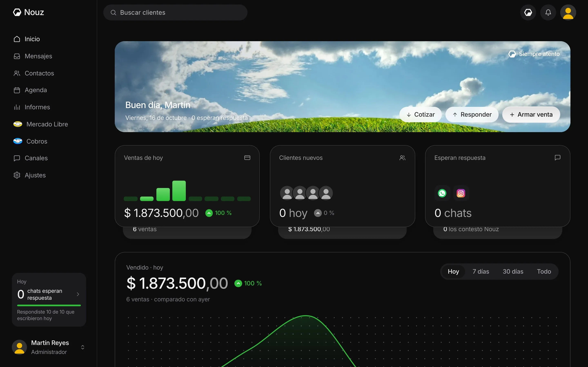Viewport: 588px width, 367px height.
Task: Click the Nouz assistant icon in top bar
Action: (x=528, y=12)
